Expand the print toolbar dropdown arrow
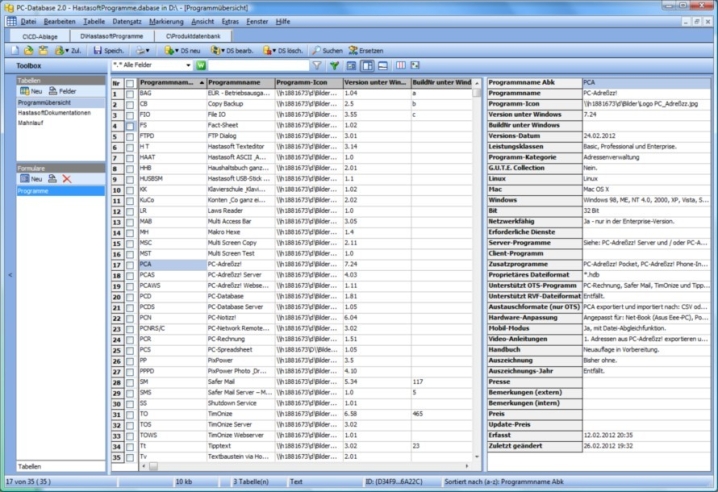Image resolution: width=718 pixels, height=492 pixels. pyautogui.click(x=148, y=49)
